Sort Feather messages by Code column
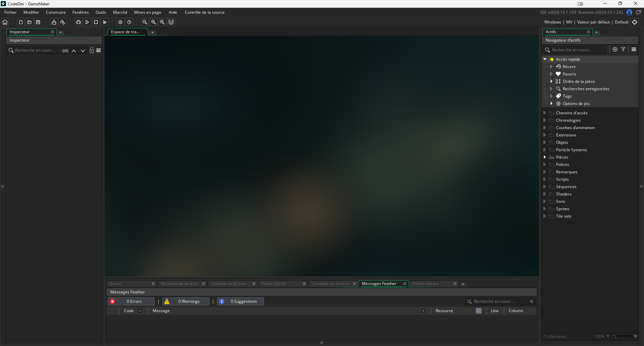644x346 pixels. (140, 311)
